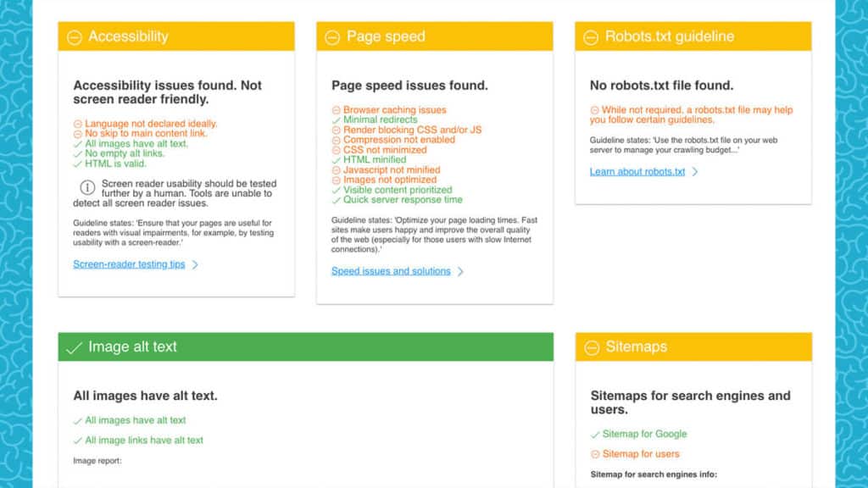Click 'All image links have alt text' item

coord(144,441)
